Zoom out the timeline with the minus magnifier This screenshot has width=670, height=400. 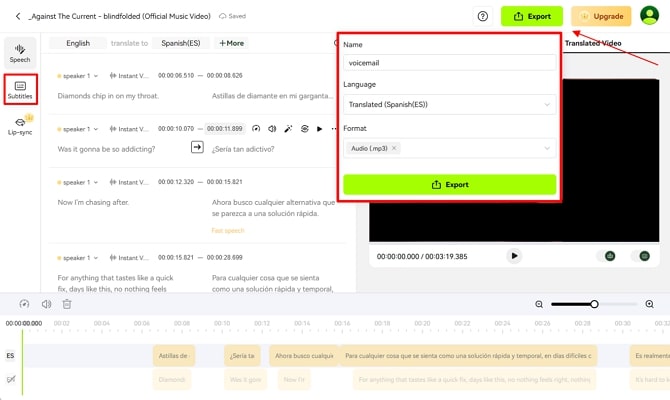click(539, 304)
